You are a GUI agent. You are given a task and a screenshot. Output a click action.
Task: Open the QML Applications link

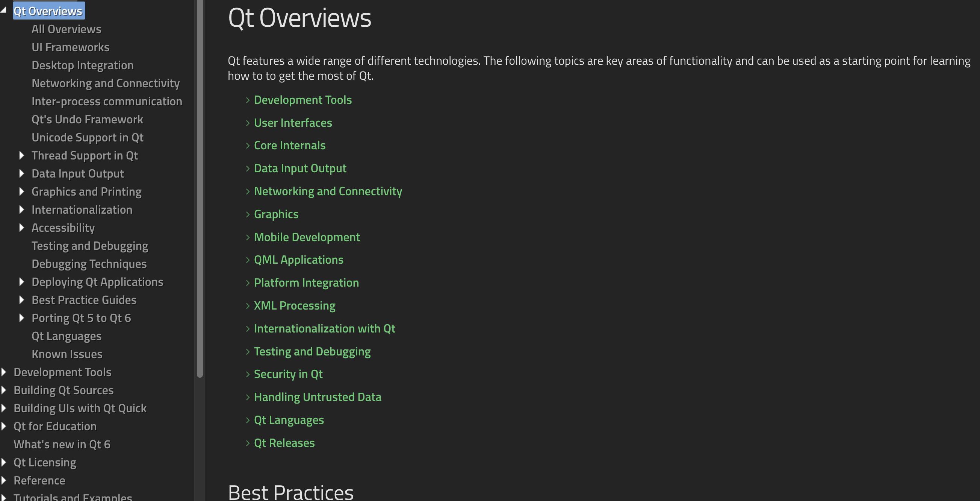[x=299, y=260]
